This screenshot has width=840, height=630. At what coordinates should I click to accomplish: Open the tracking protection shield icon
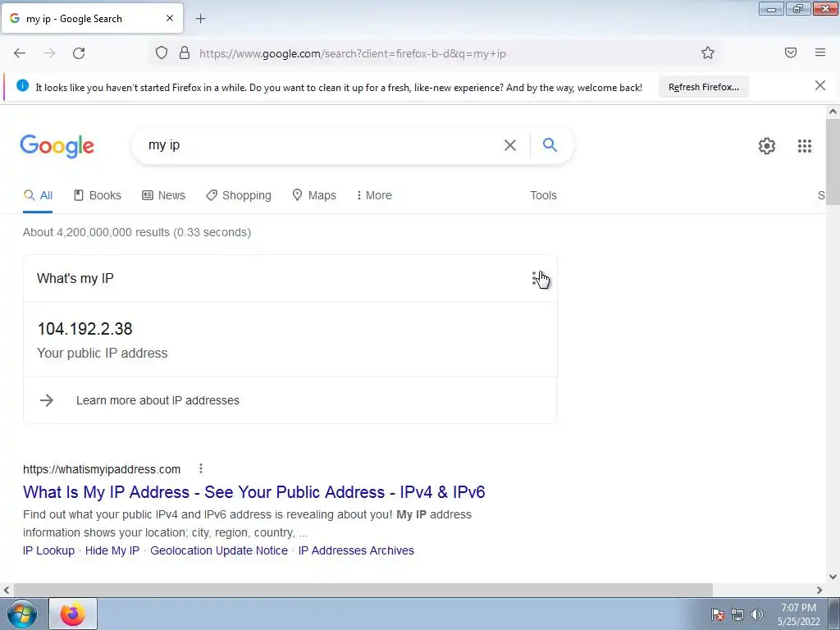[x=162, y=52]
